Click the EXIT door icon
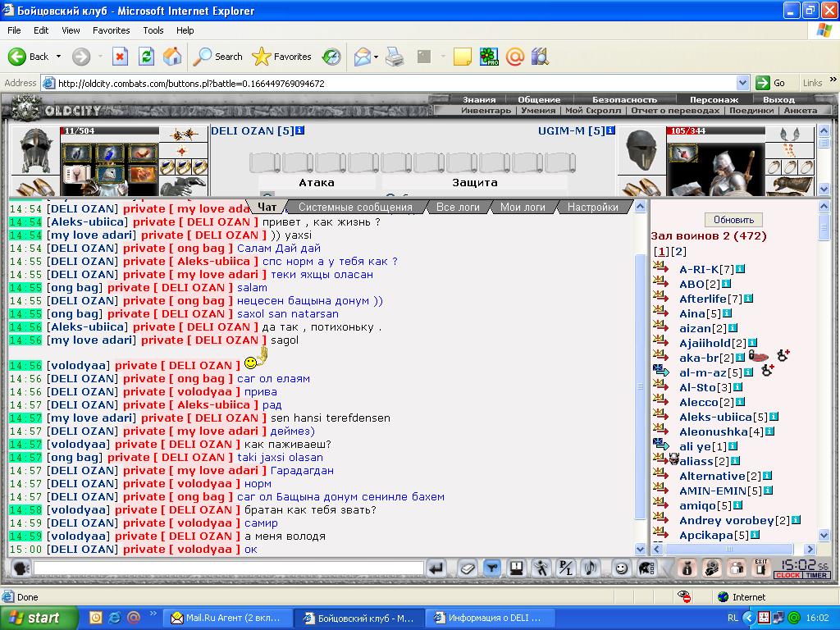The width and height of the screenshot is (840, 630). click(761, 568)
